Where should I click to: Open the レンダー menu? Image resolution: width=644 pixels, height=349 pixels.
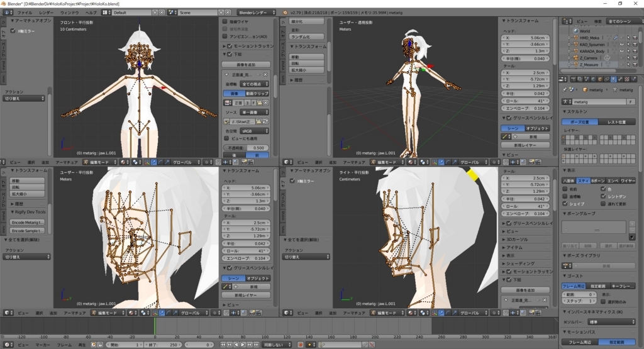point(47,13)
